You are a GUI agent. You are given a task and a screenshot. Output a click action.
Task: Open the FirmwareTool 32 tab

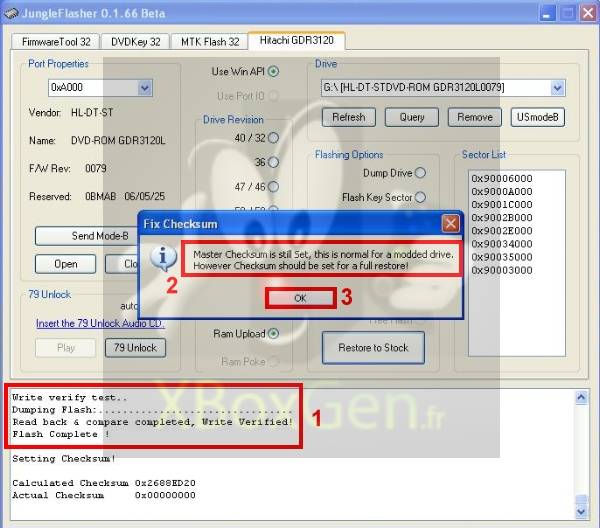coord(56,42)
